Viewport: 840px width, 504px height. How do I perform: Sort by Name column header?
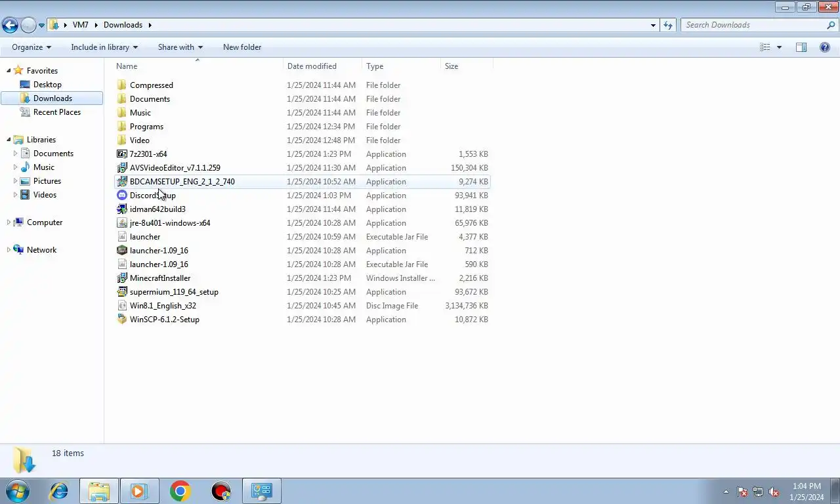click(x=198, y=66)
